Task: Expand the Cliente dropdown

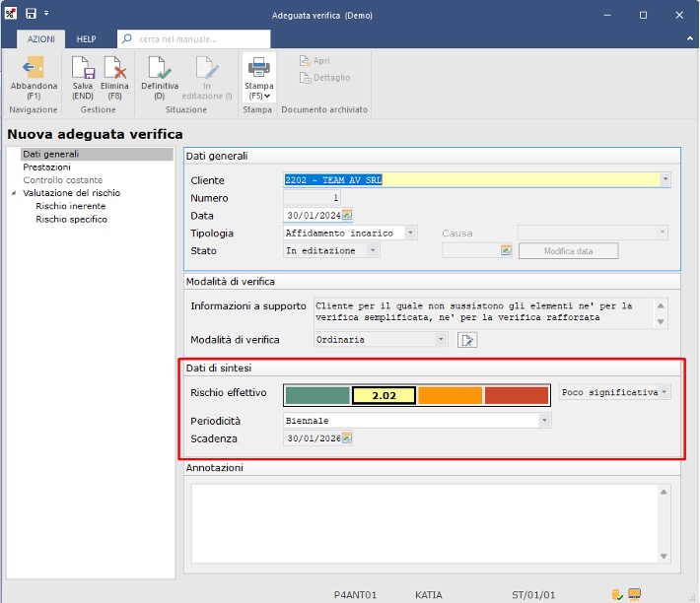Action: (x=665, y=180)
